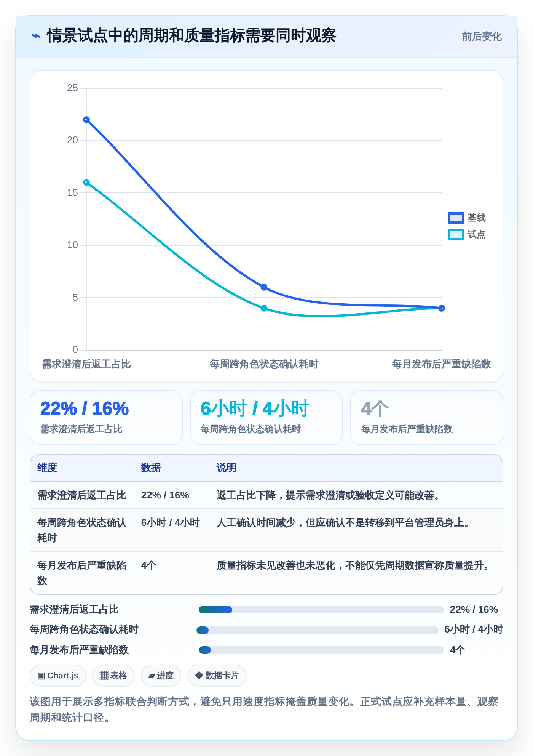This screenshot has height=756, width=533.
Task: Select table cell 需求澄清后返工占比
Action: [81, 495]
